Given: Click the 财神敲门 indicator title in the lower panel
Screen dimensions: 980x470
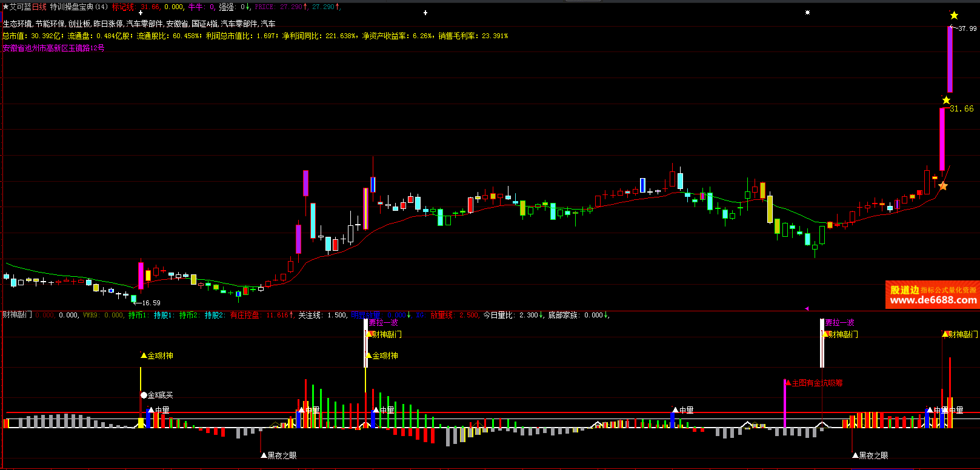Looking at the screenshot, I should click(x=18, y=315).
